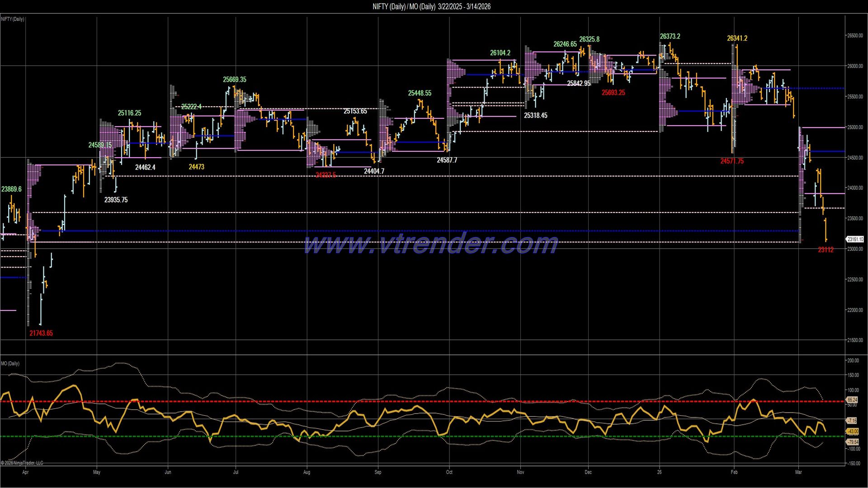This screenshot has width=868, height=488.
Task: Click the green dashed oversold line in MO panel
Action: [316, 436]
